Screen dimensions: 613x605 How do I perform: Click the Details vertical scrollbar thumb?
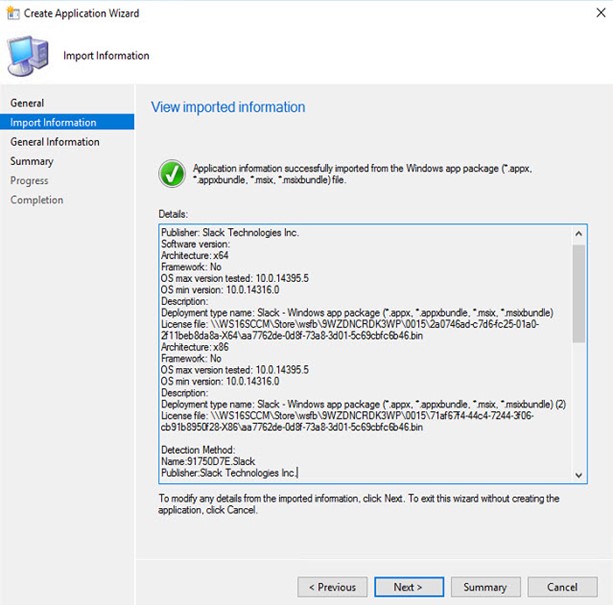tap(579, 292)
